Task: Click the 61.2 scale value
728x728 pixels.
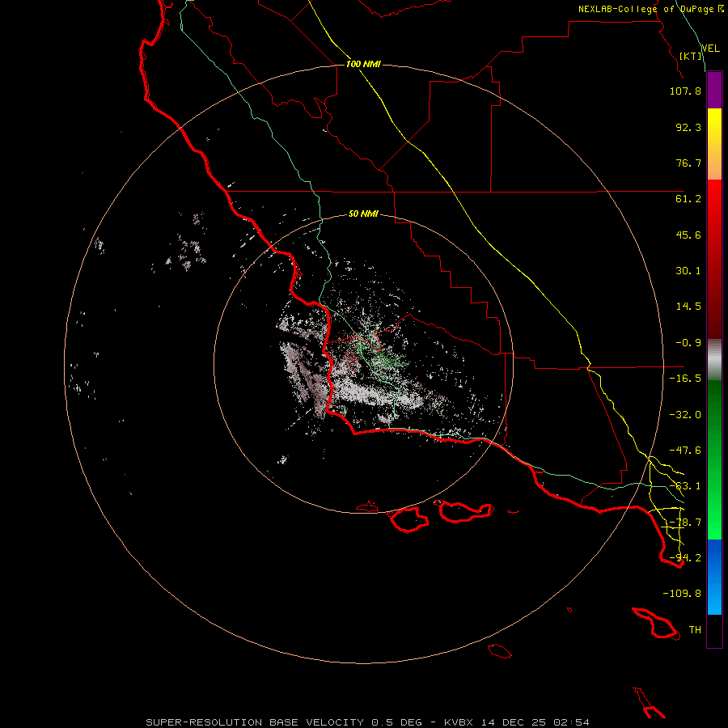Action: pyautogui.click(x=688, y=199)
